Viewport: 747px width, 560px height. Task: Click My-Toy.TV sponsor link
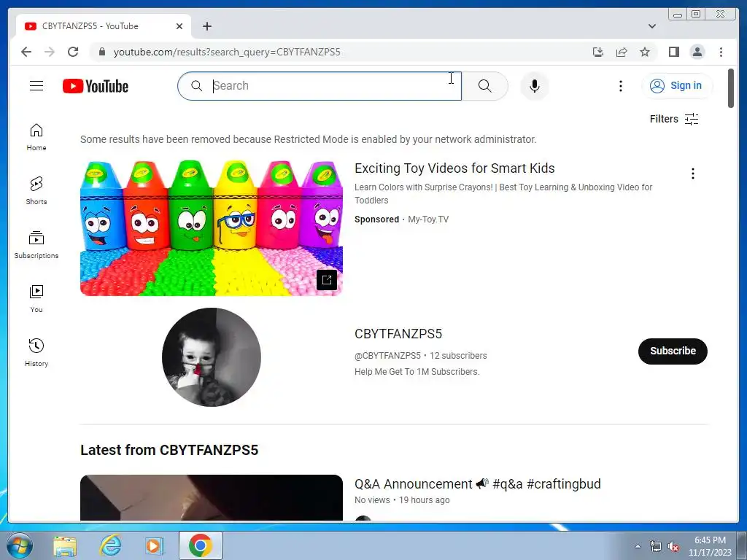(428, 219)
